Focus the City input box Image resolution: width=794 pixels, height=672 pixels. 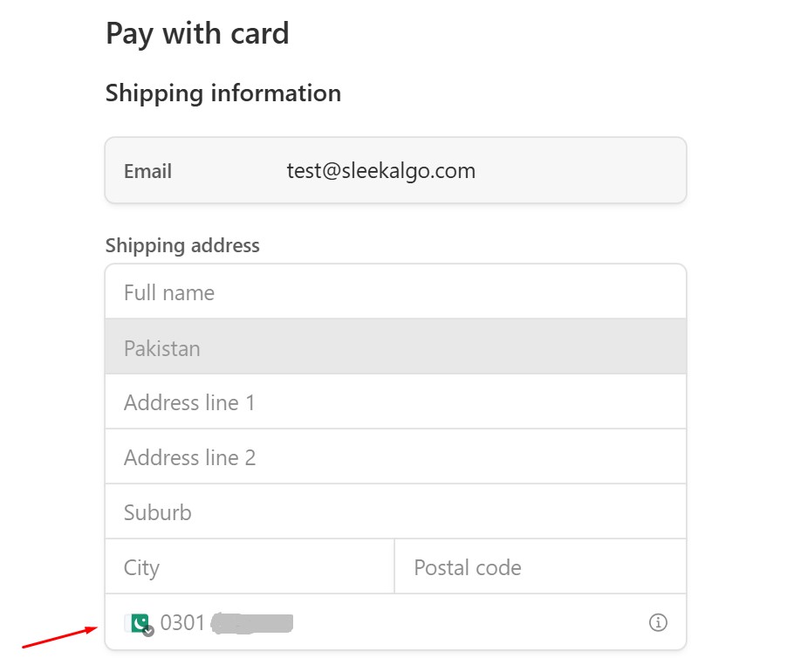(x=250, y=567)
